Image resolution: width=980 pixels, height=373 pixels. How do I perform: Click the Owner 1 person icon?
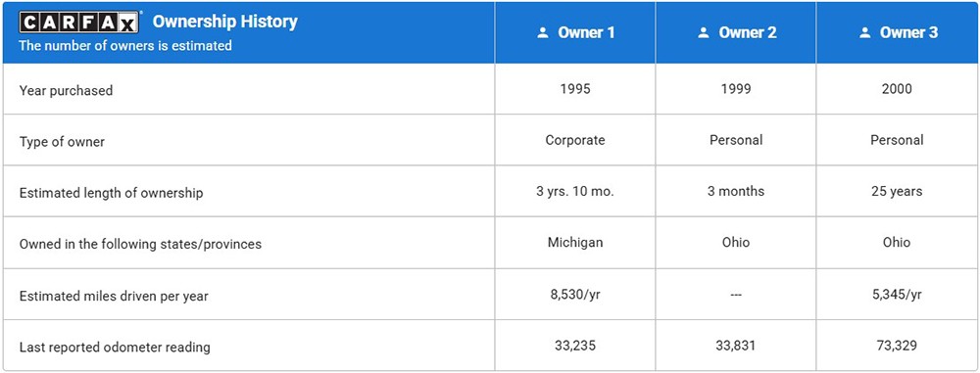543,33
